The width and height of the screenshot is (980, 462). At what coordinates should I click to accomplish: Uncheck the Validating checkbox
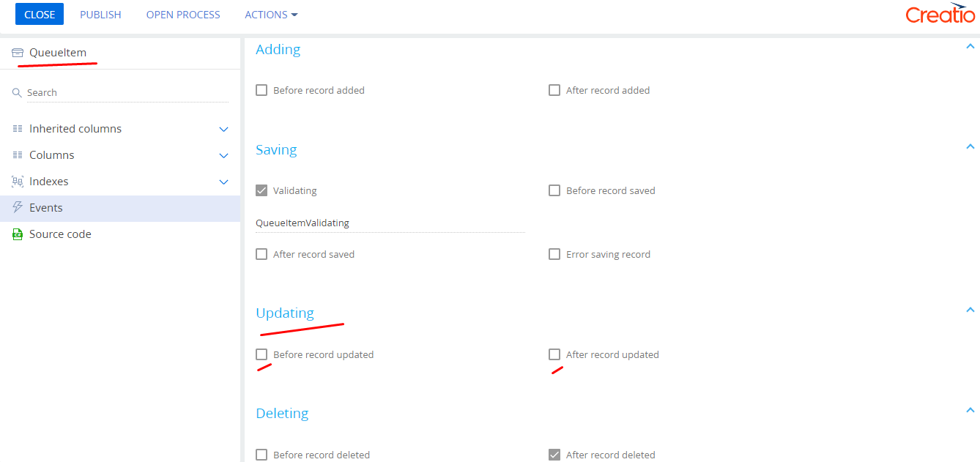pyautogui.click(x=261, y=190)
